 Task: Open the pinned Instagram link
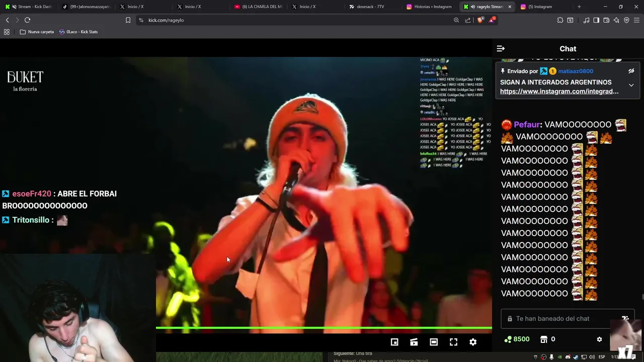(x=559, y=92)
